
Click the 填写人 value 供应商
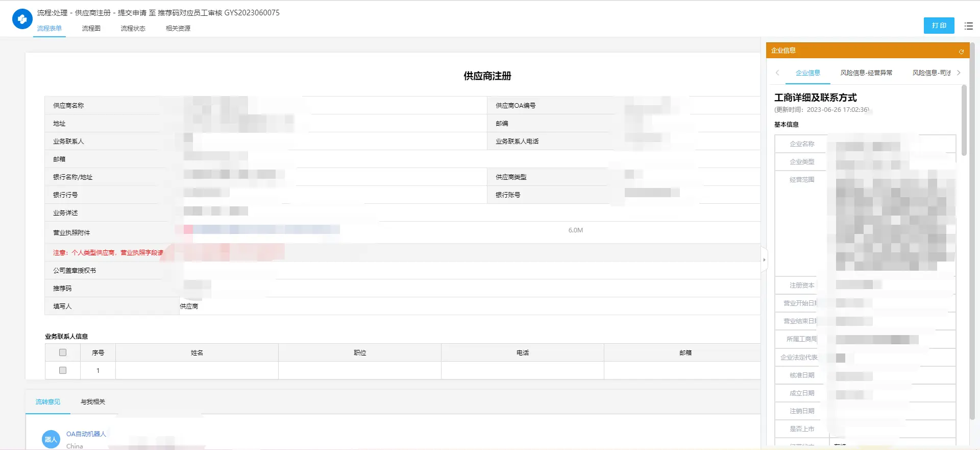pyautogui.click(x=189, y=306)
